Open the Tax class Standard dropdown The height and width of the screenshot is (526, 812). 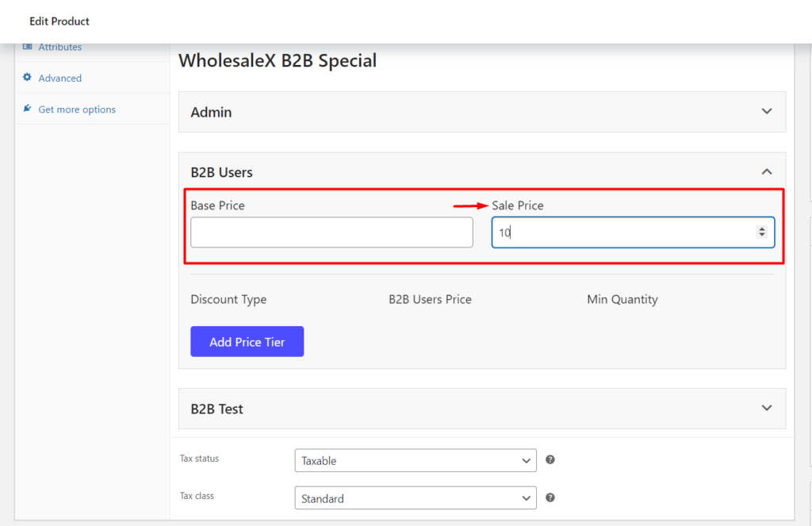[x=416, y=498]
